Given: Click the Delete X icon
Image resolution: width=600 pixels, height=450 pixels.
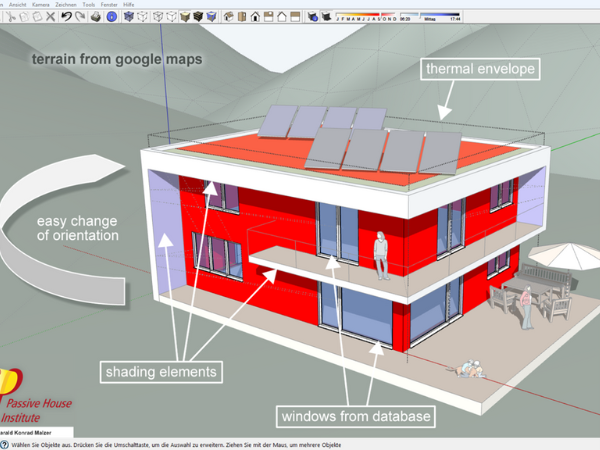Looking at the screenshot, I should [51, 16].
